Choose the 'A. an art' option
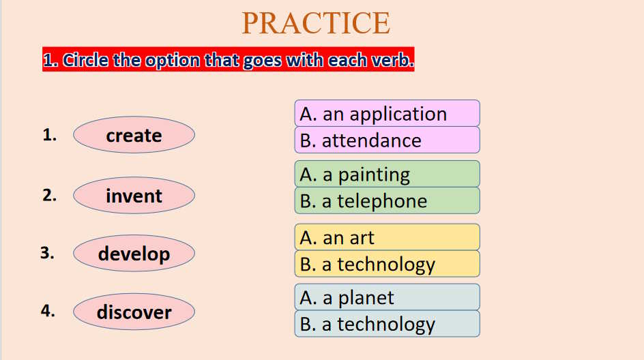This screenshot has height=360, width=644. click(x=387, y=237)
